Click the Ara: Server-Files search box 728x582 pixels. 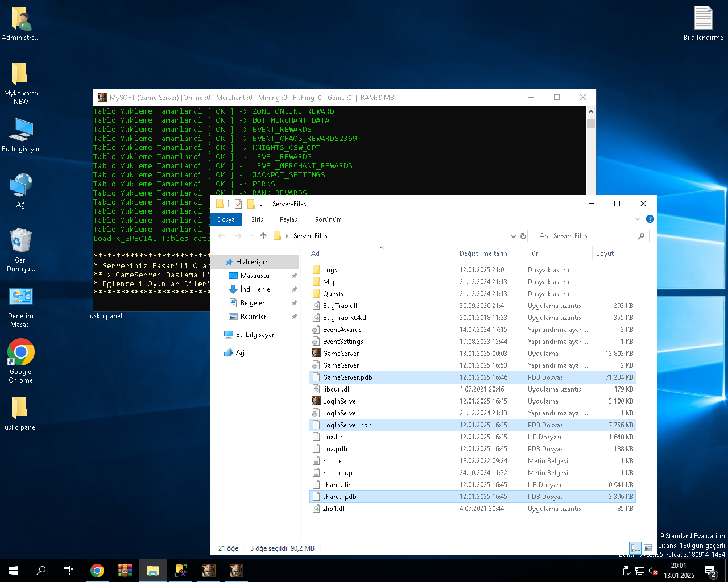click(592, 236)
